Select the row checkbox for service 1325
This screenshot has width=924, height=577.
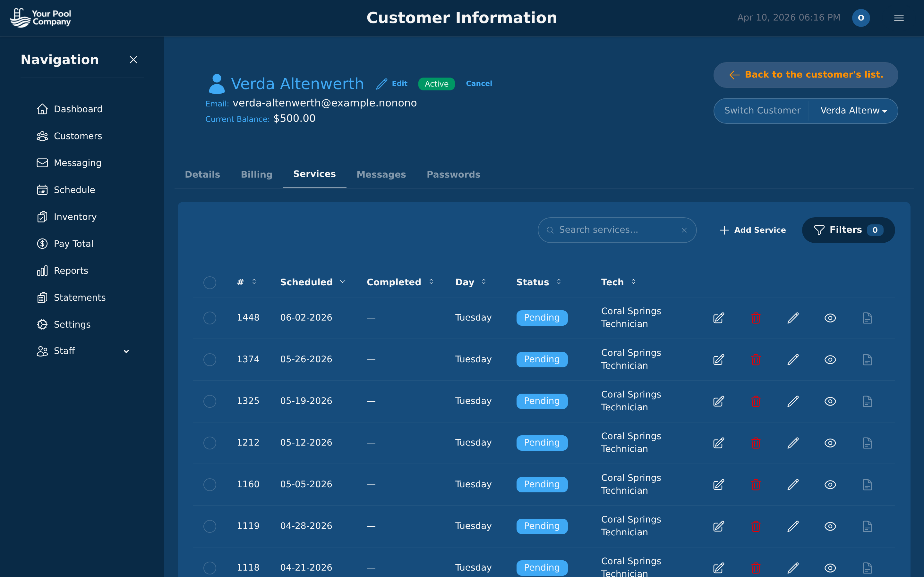tap(210, 401)
